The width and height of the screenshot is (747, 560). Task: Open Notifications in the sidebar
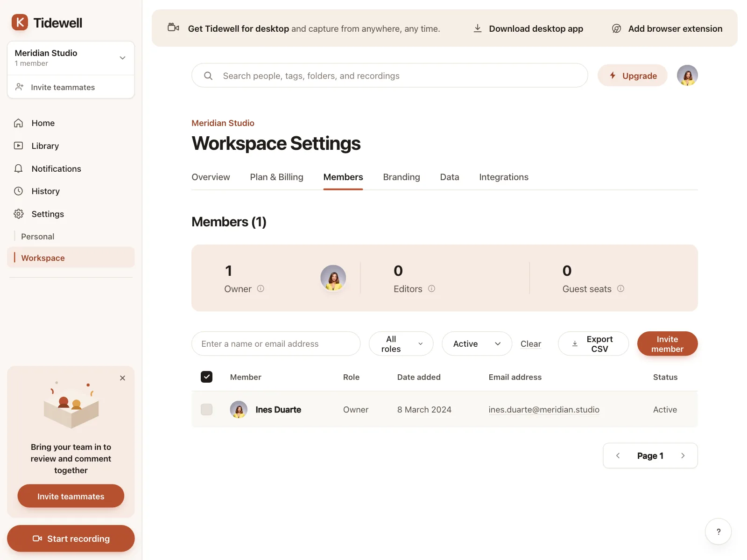pos(71,168)
